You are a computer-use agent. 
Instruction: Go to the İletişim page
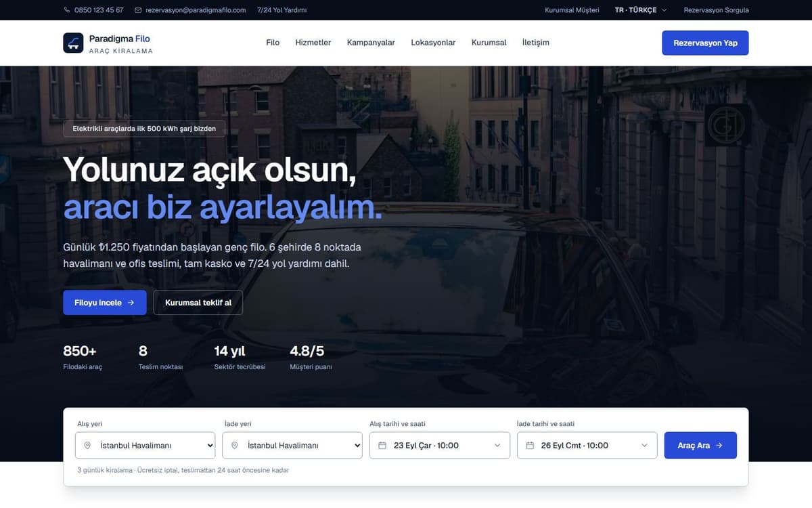536,43
